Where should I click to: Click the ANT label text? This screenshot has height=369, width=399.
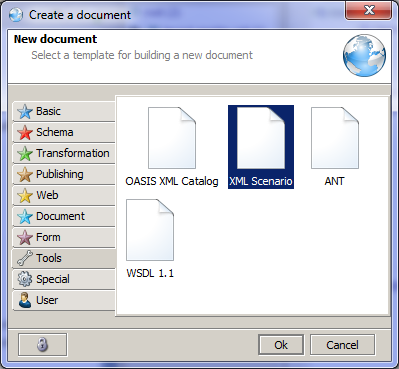click(x=334, y=181)
